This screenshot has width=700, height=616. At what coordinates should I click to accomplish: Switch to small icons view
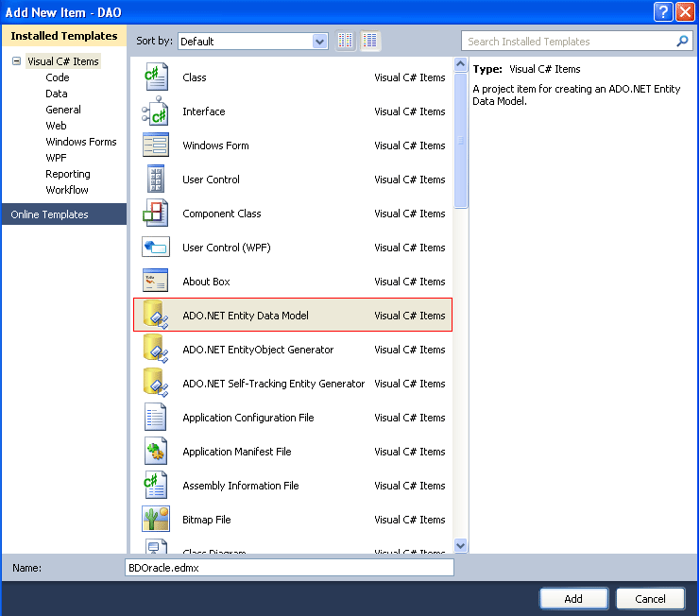345,41
